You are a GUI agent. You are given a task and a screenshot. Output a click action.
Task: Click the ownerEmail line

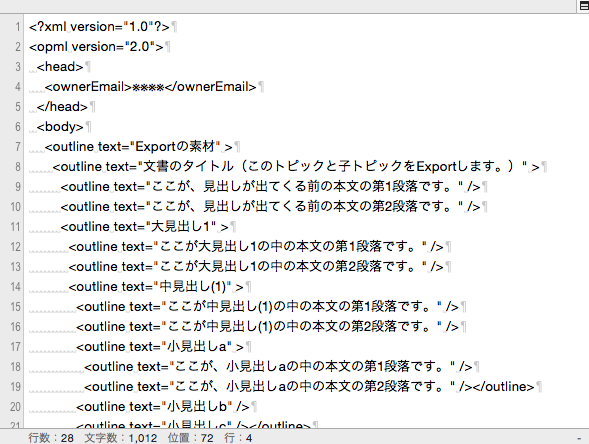[150, 87]
